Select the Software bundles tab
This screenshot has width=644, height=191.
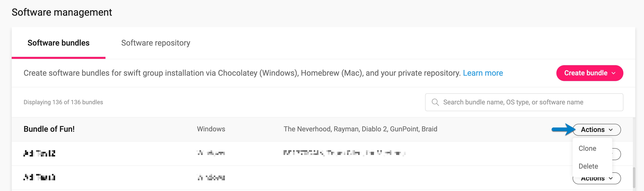click(58, 43)
